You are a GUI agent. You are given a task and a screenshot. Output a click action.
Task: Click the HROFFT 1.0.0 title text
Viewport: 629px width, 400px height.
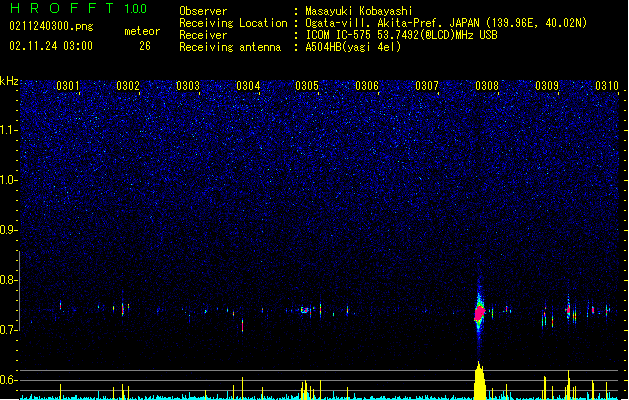[79, 8]
